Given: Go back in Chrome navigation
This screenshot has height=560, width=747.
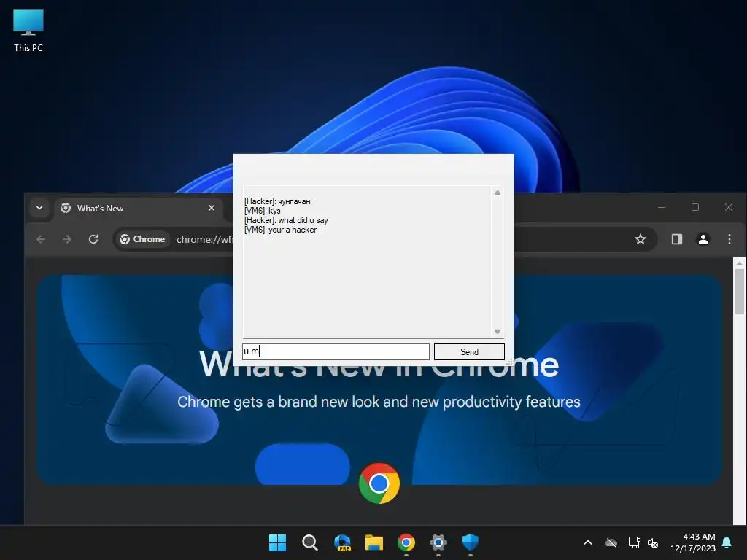Looking at the screenshot, I should (41, 239).
